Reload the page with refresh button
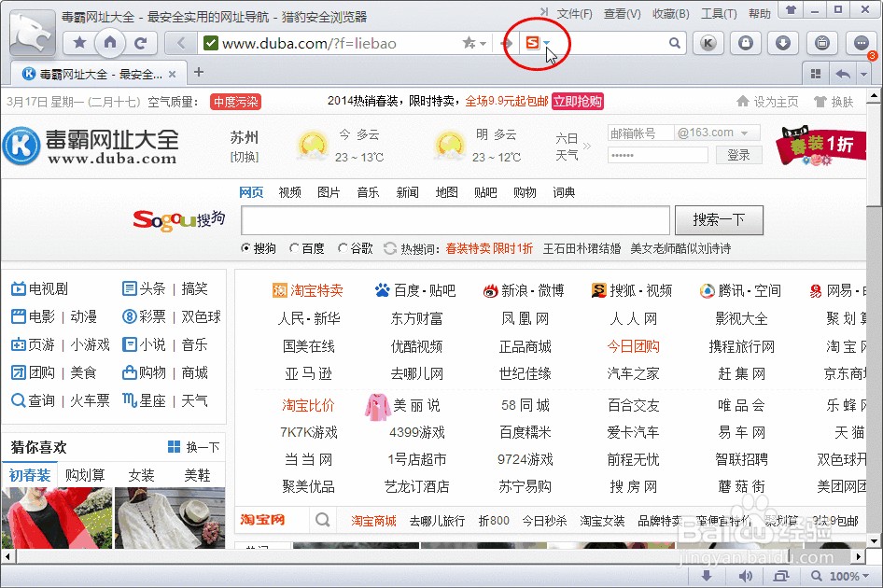This screenshot has height=588, width=883. 141,43
